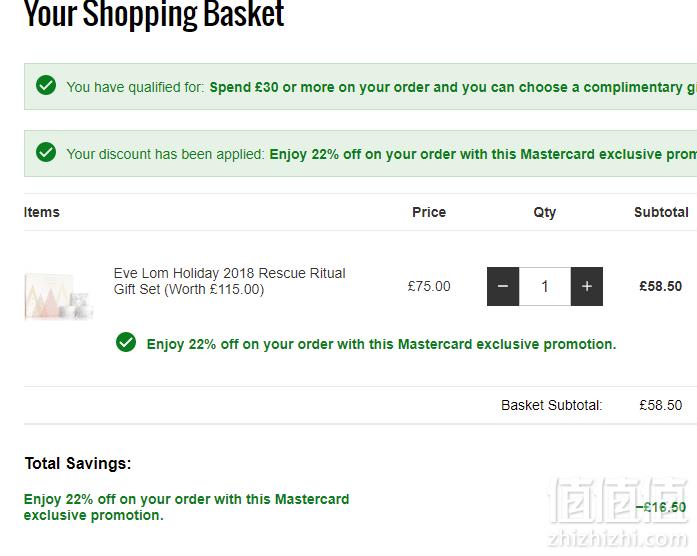Click the Total Savings heading
697x556 pixels.
78,464
